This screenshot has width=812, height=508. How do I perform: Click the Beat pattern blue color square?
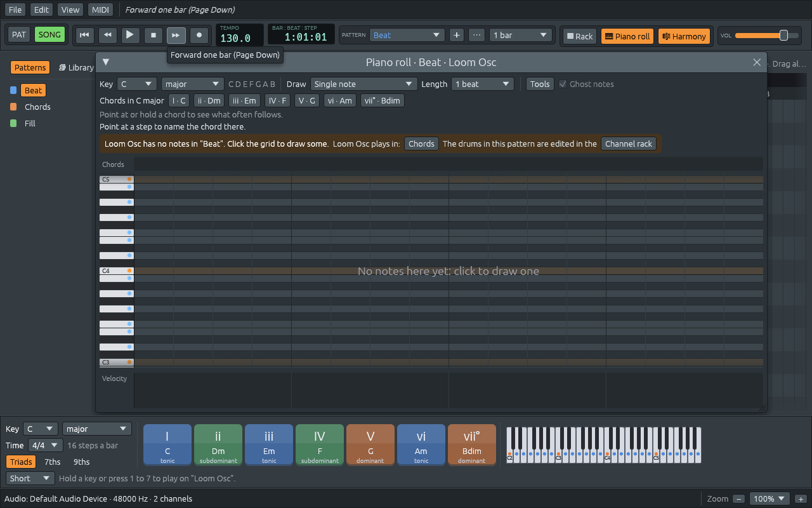point(13,90)
